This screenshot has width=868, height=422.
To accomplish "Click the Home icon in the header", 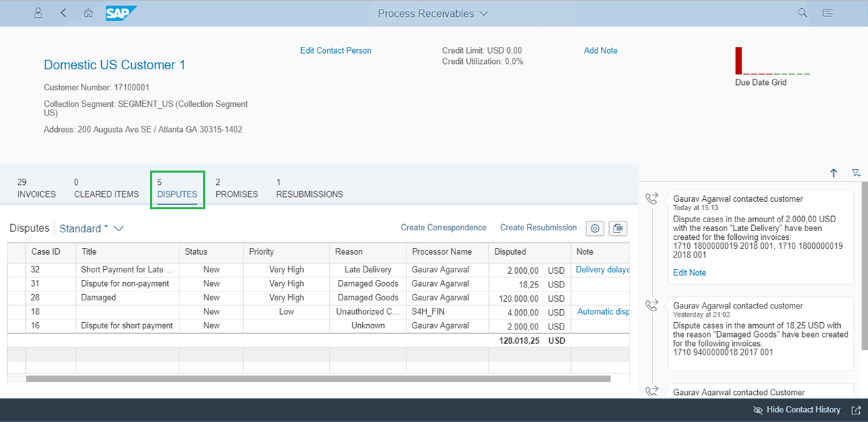I will [x=88, y=12].
